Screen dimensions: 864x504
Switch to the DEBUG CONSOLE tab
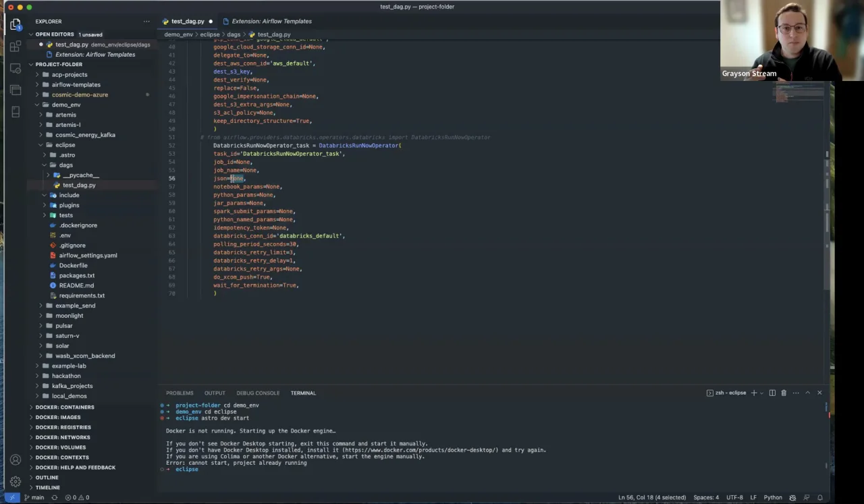pos(258,393)
